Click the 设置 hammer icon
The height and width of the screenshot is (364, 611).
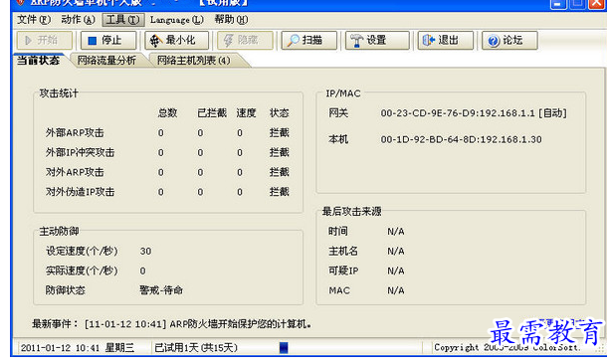tap(356, 41)
